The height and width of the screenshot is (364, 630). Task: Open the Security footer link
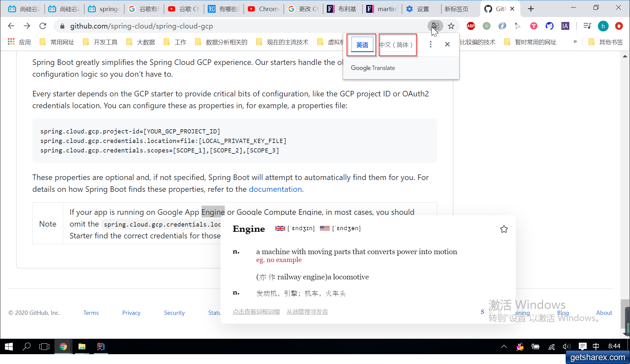(x=174, y=313)
